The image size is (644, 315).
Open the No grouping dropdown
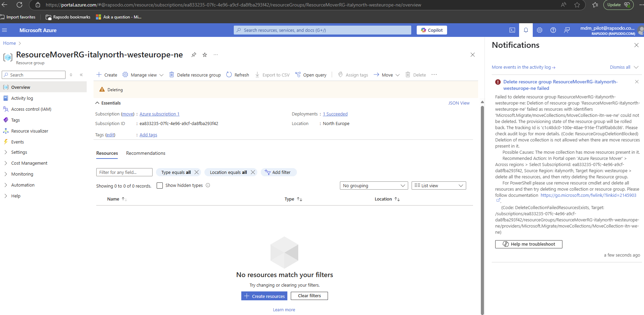[x=374, y=186]
